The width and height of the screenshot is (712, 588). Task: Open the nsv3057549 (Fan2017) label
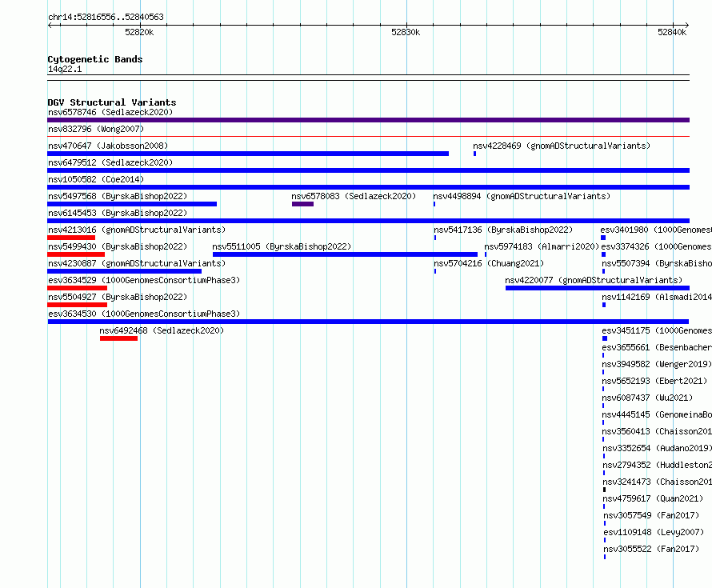point(651,515)
